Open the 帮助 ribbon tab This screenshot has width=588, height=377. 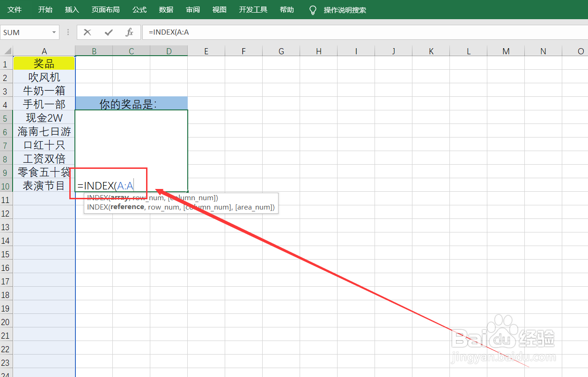[287, 10]
